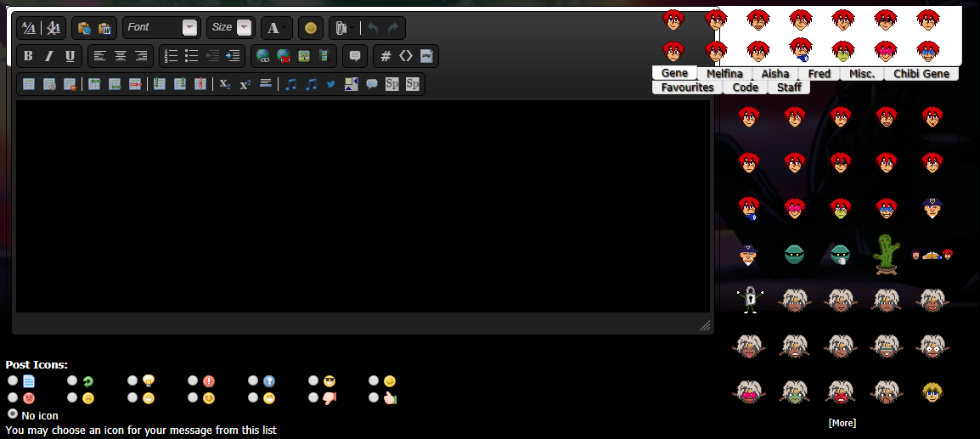The width and height of the screenshot is (980, 439).
Task: Click the Paste from Word icon
Action: (104, 27)
